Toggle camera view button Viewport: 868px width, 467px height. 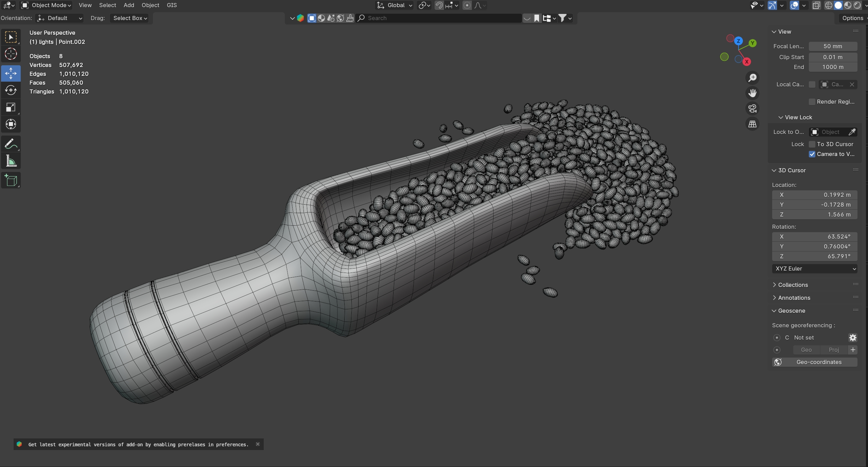pos(752,108)
